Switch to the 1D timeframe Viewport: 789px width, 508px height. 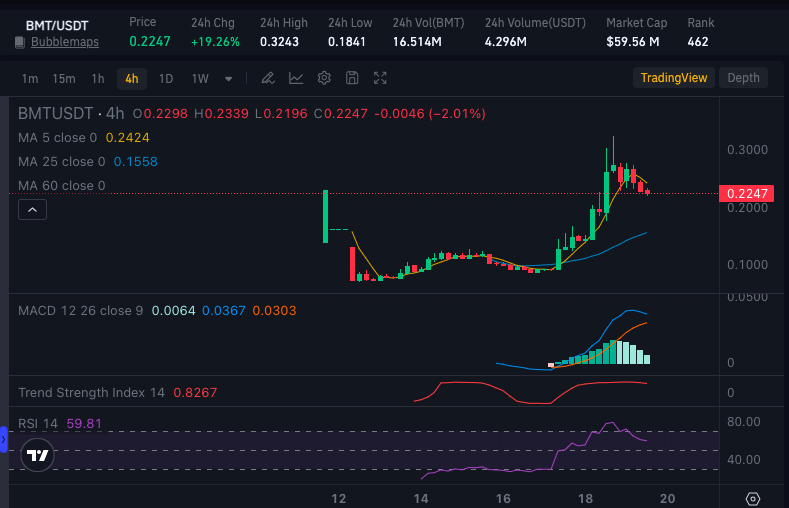coord(166,79)
